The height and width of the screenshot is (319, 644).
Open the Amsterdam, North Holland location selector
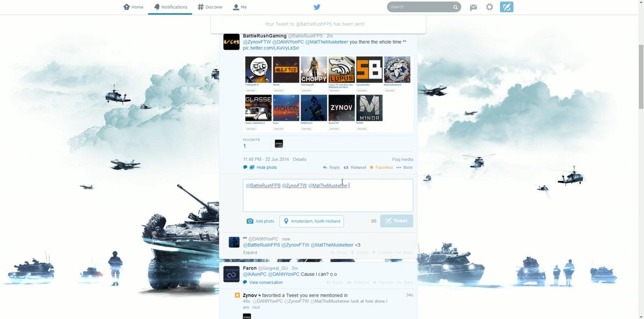[x=312, y=221]
